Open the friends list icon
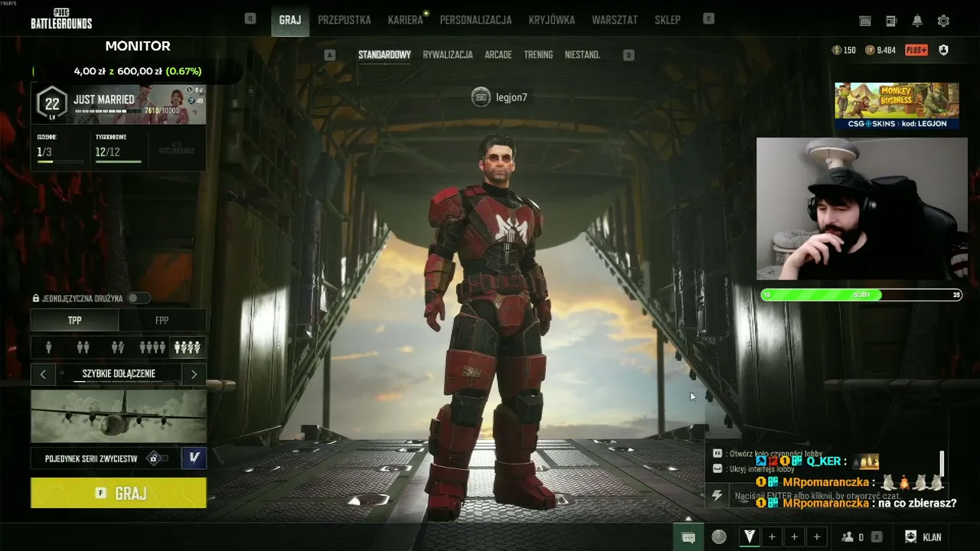Image resolution: width=980 pixels, height=551 pixels. click(x=848, y=536)
